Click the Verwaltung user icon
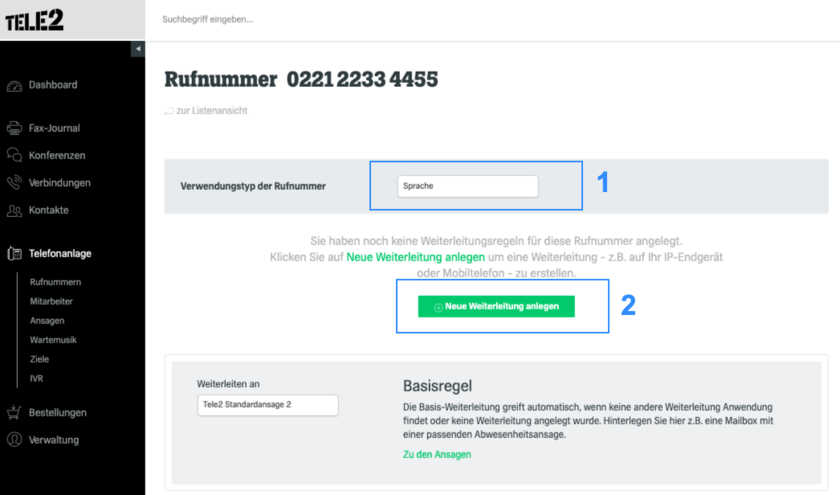The width and height of the screenshot is (840, 495). (14, 440)
